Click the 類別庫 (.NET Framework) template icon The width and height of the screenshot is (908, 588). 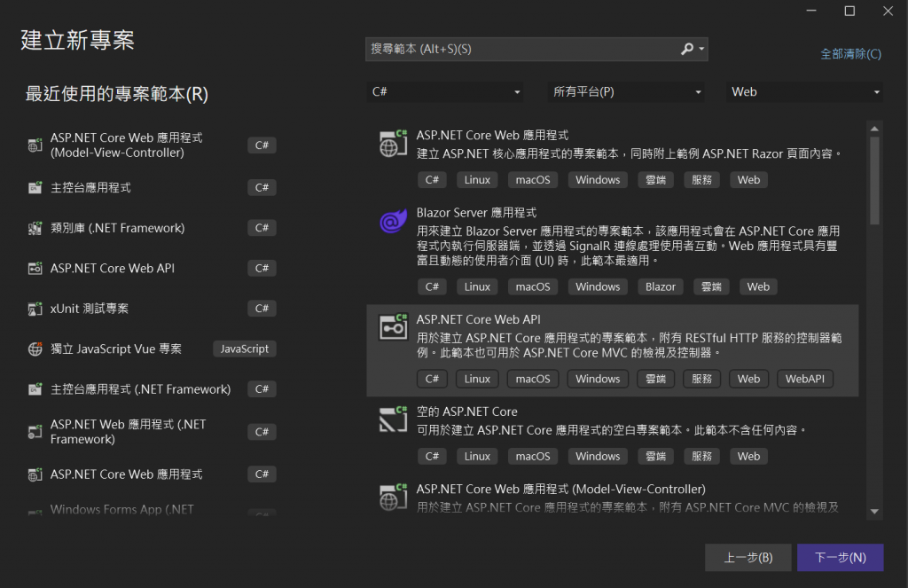point(35,228)
